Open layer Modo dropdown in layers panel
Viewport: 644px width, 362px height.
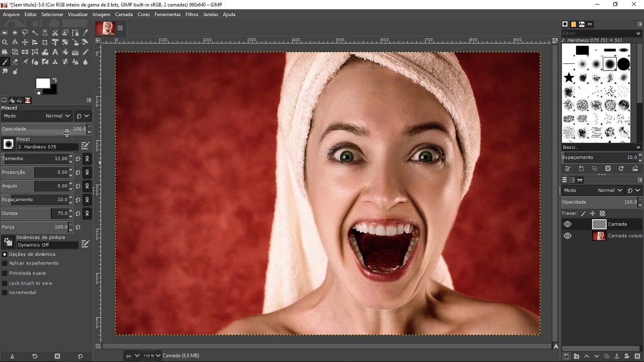[593, 191]
